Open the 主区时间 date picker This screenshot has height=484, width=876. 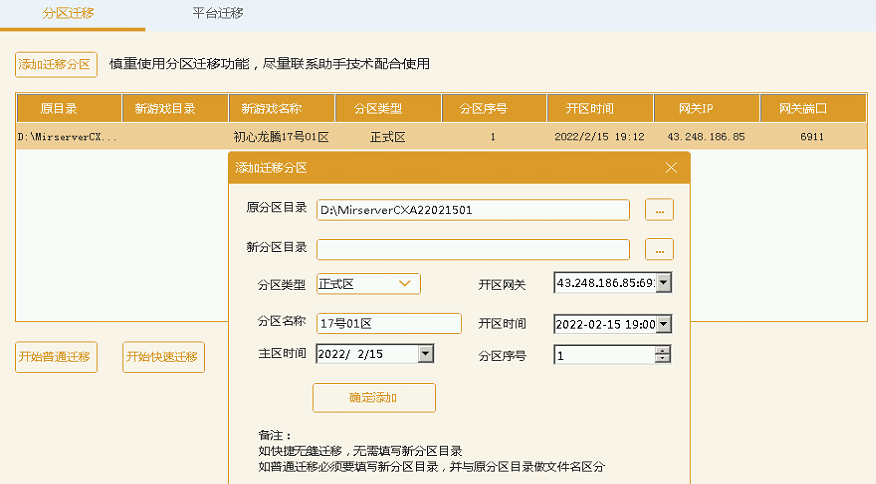point(426,354)
